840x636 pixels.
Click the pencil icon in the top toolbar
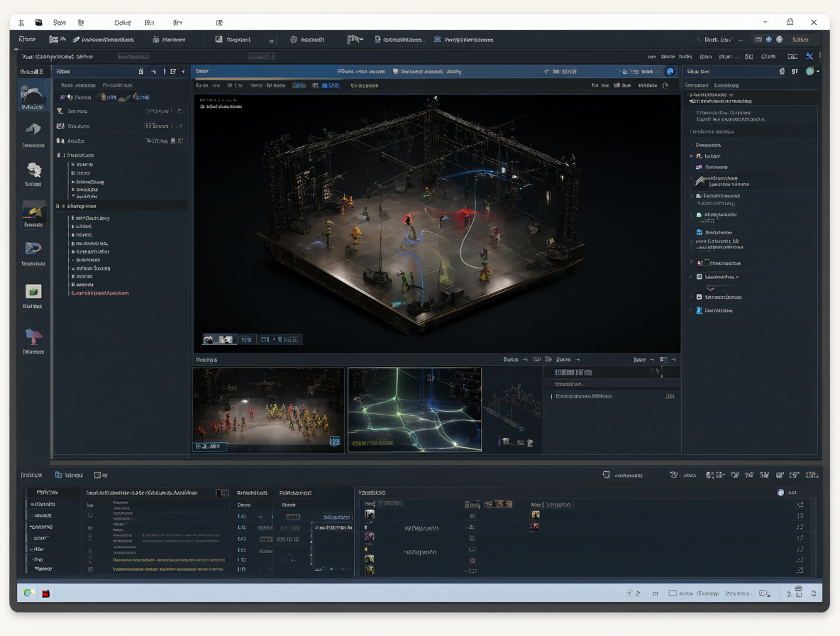coord(76,40)
